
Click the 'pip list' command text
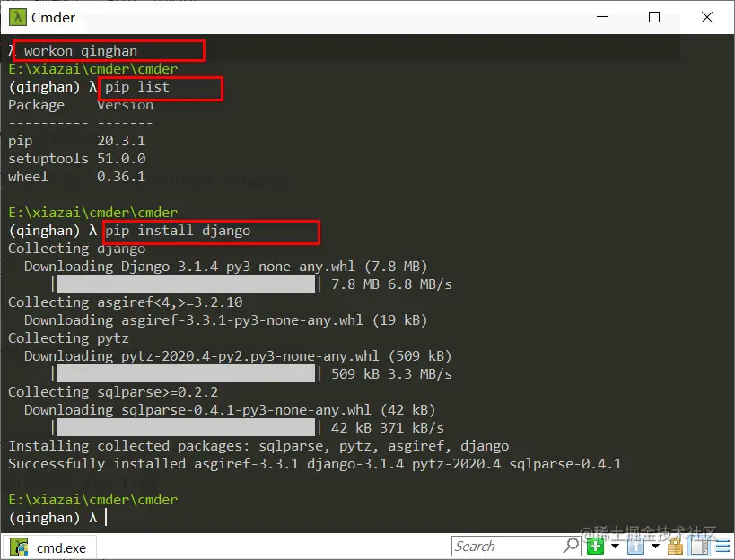137,87
